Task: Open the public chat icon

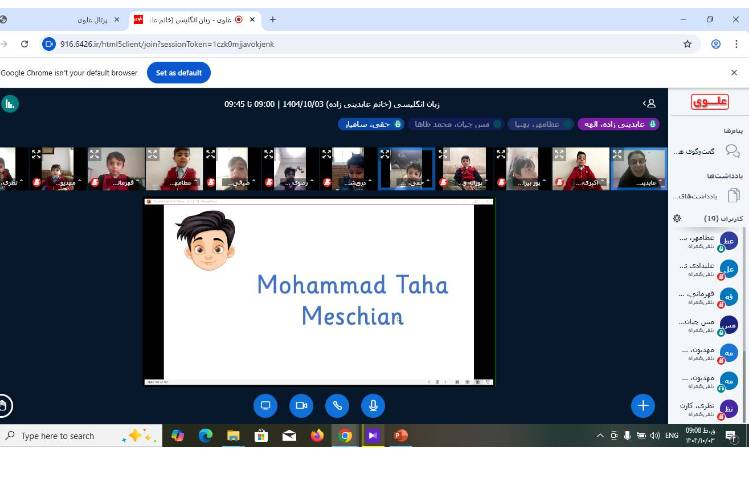Action: tap(732, 152)
